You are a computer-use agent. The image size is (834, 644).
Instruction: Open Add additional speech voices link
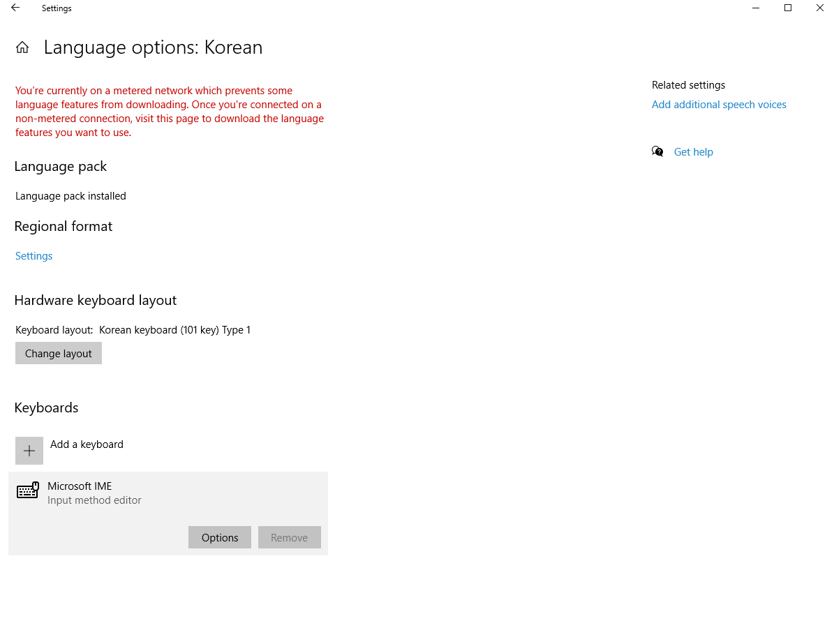click(x=719, y=104)
